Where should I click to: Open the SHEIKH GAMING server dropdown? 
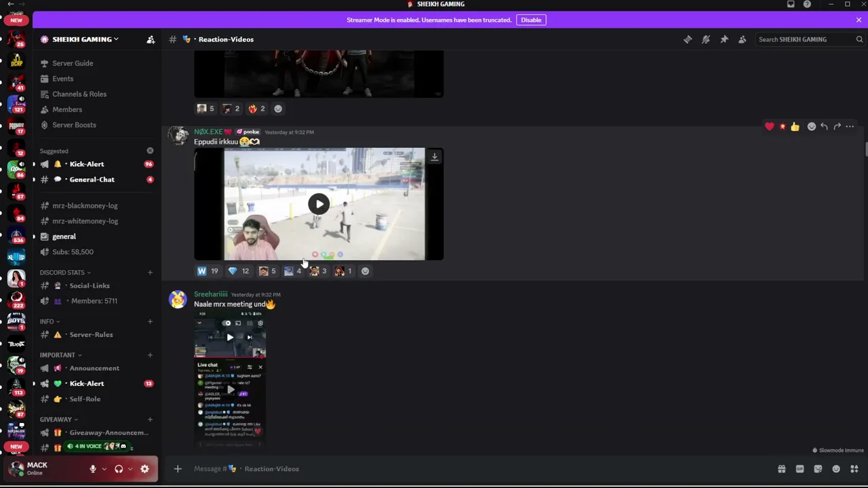coord(85,39)
